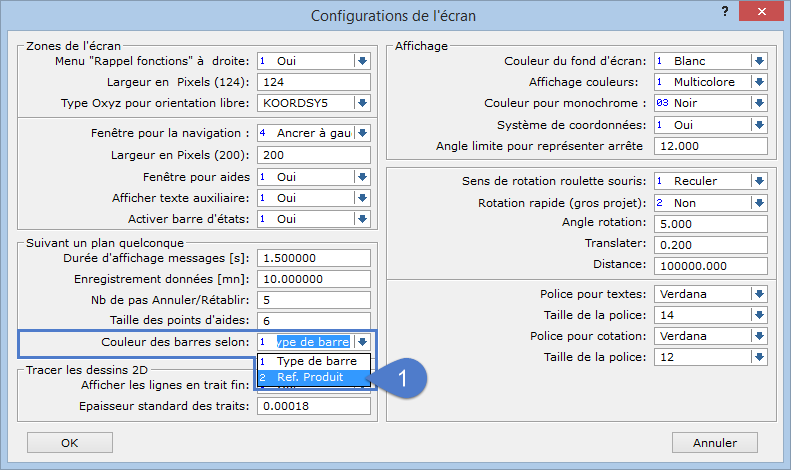791x470 pixels.
Task: Click the help question mark icon
Action: (x=723, y=11)
